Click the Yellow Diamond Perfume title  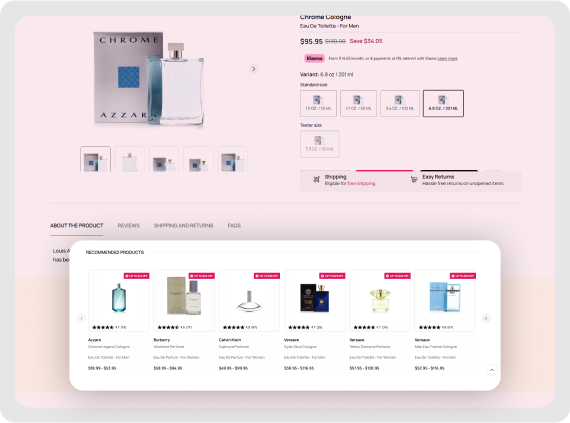(370, 347)
